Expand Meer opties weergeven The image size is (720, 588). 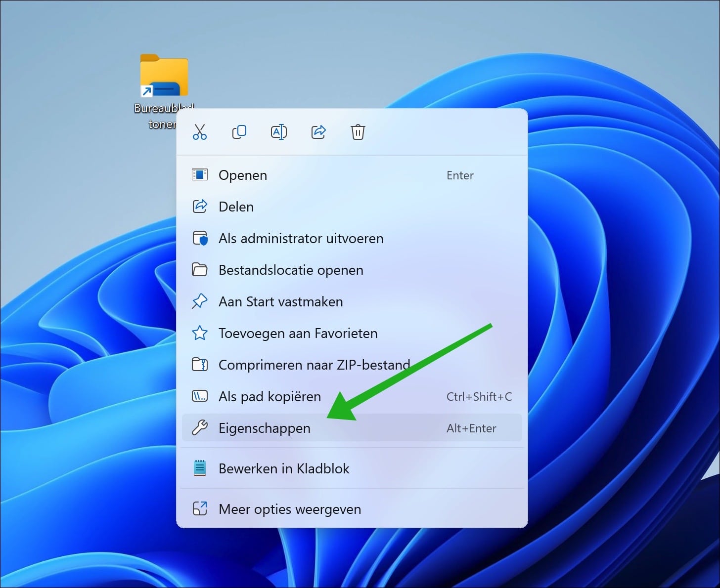(289, 509)
